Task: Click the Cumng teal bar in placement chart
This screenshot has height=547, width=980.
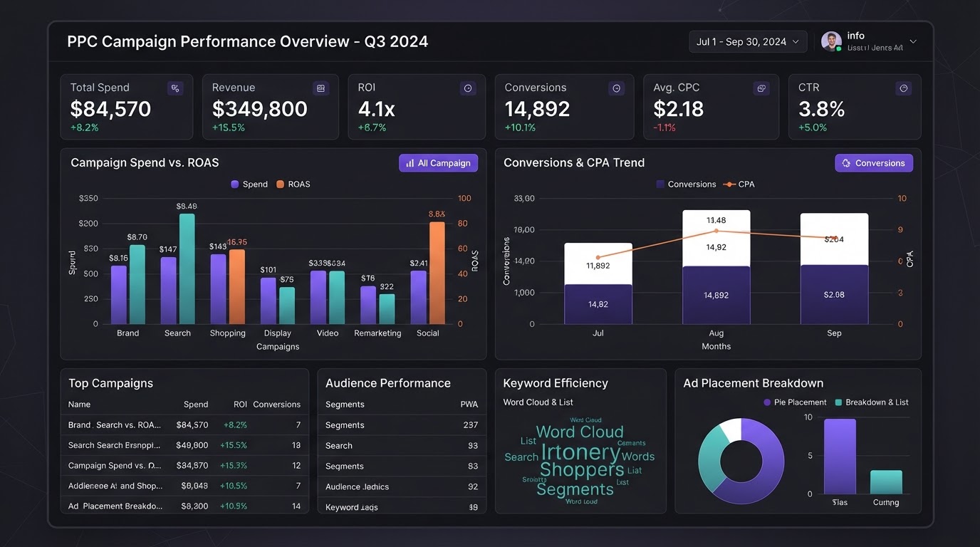Action: [886, 482]
